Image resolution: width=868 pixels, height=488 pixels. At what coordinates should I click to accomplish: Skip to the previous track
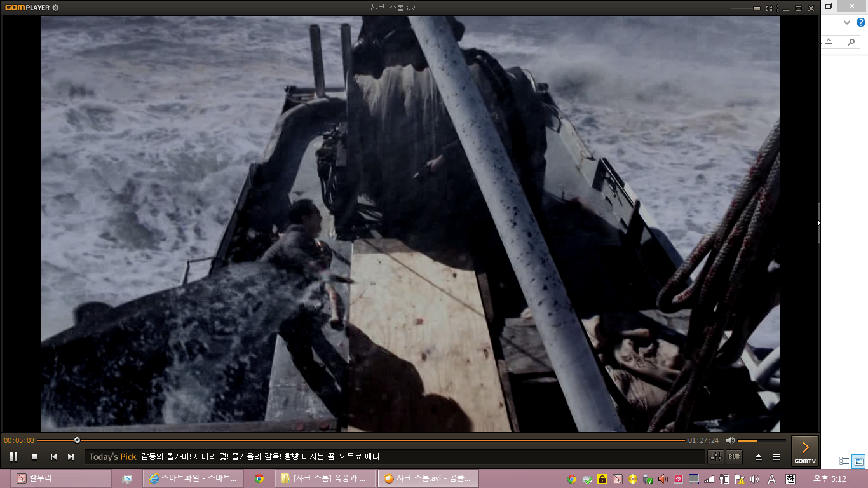54,456
